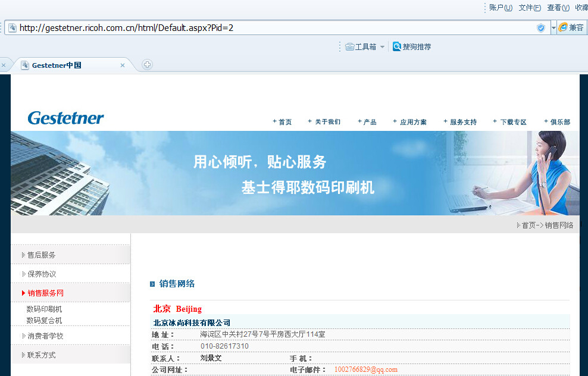Click the security shield icon in address bar
The image size is (588, 376).
coord(541,28)
